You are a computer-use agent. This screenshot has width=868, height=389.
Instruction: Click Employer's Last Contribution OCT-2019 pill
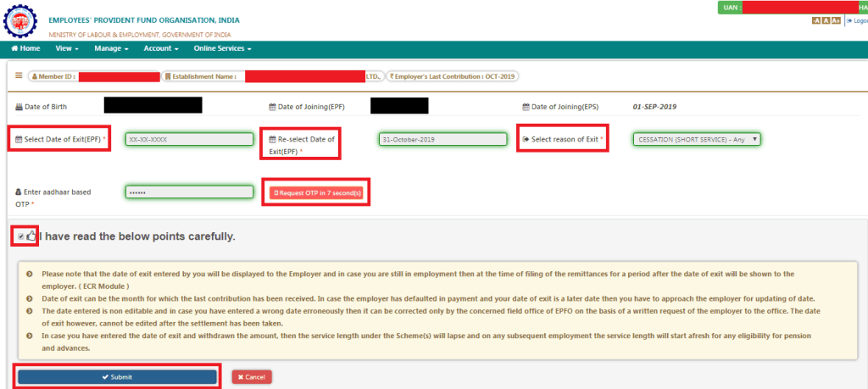(x=452, y=76)
